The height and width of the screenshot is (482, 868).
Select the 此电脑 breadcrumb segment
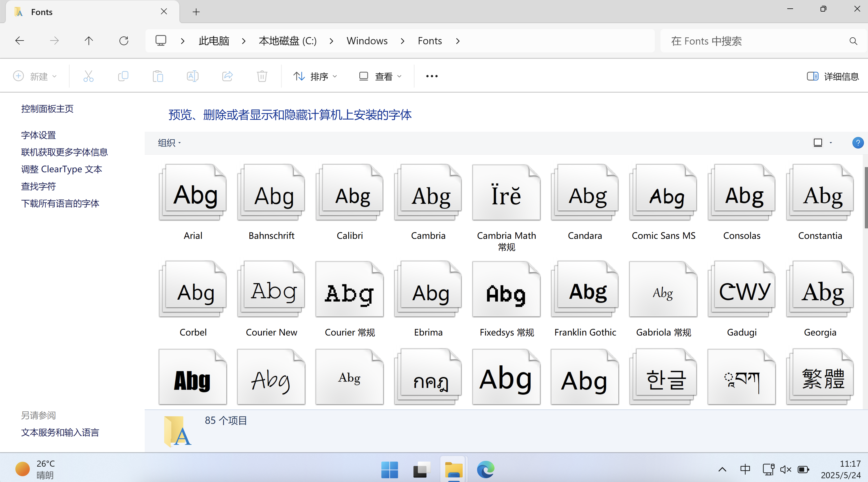pos(214,41)
